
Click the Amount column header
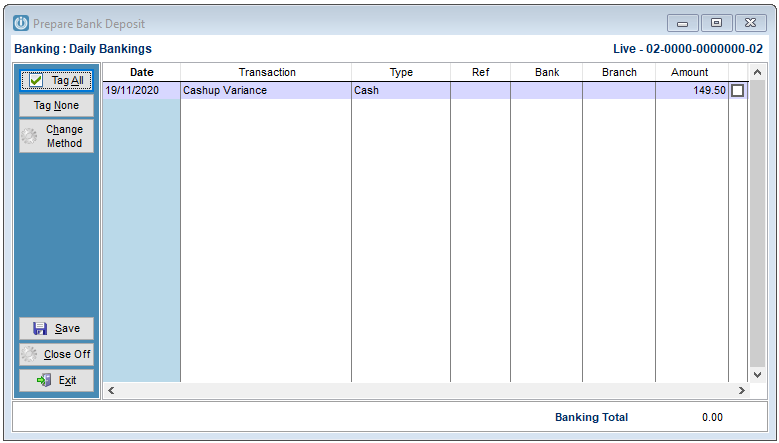click(x=690, y=72)
